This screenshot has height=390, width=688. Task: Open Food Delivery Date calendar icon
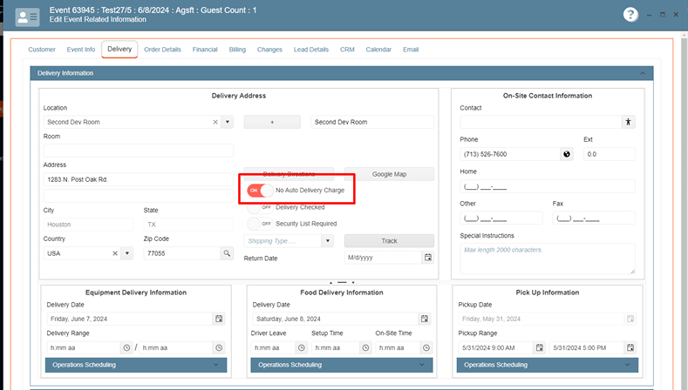(424, 318)
